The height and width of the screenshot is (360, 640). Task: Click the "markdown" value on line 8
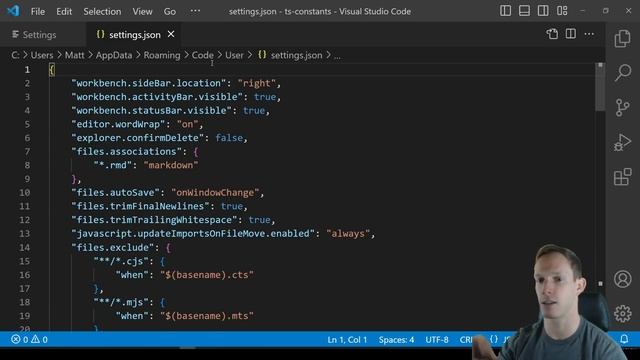[x=171, y=165]
